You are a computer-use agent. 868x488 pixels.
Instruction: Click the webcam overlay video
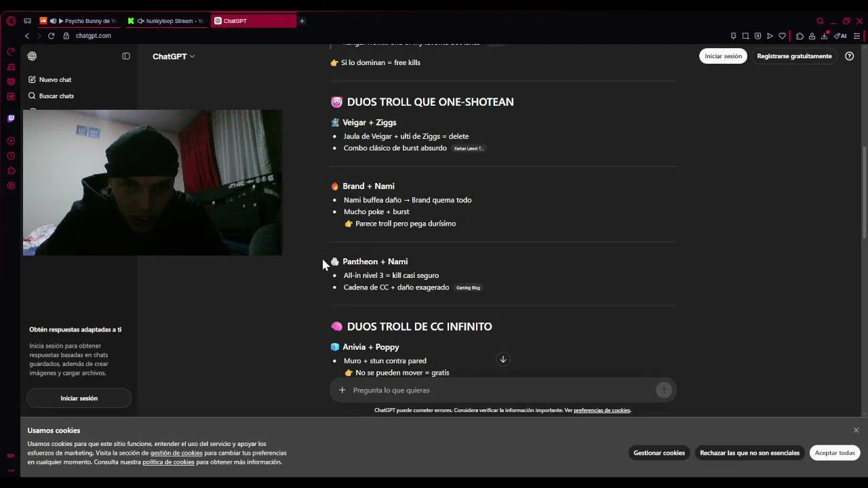point(153,183)
